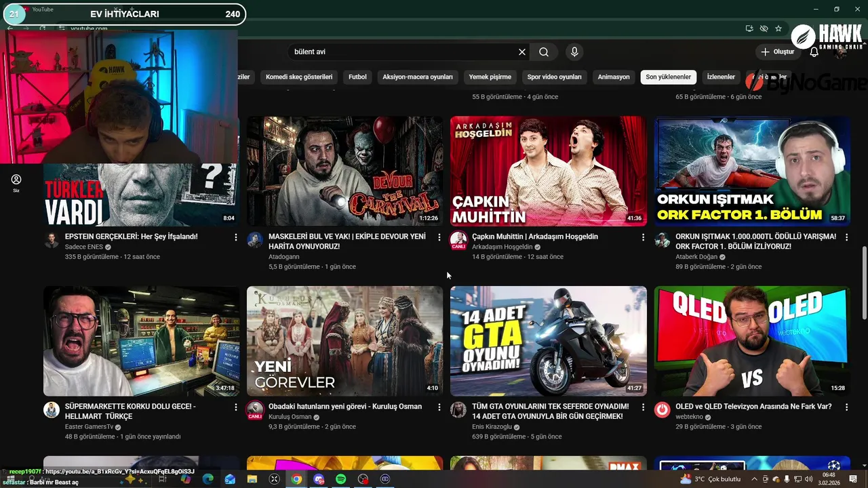868x488 pixels.
Task: Open EPSTEIN GERÇEKLERİ video title link
Action: (132, 237)
